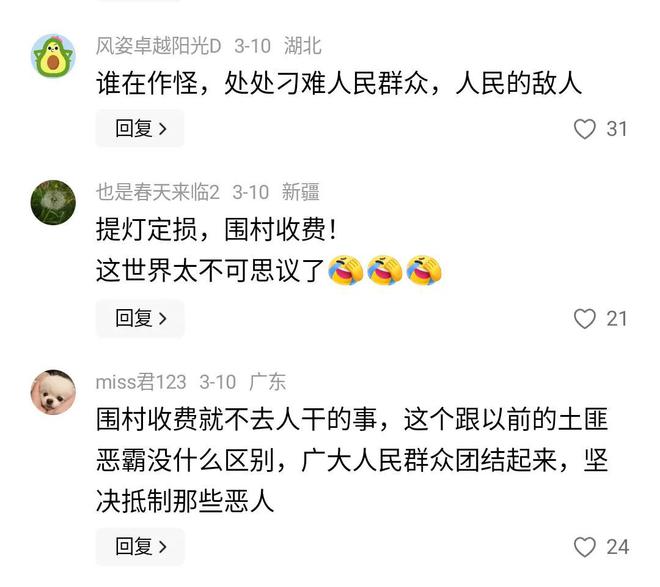The width and height of the screenshot is (660, 587).
Task: Open username miss君123
Action: click(x=141, y=382)
